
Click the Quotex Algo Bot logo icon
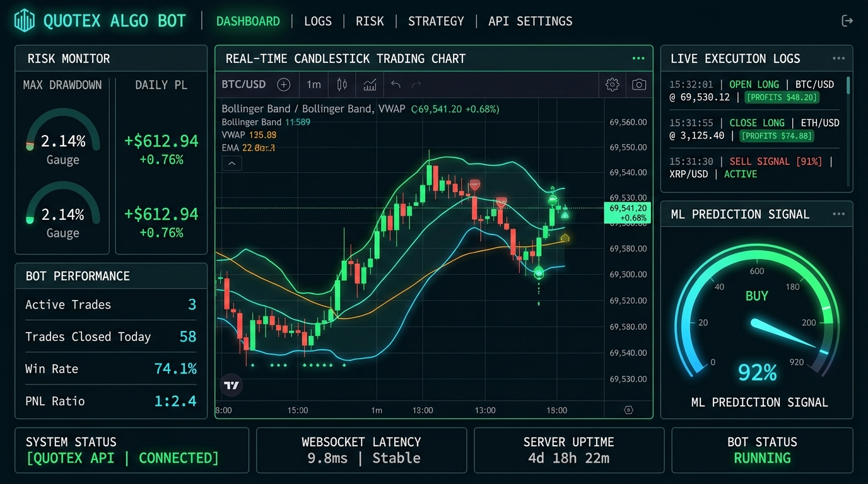click(24, 21)
